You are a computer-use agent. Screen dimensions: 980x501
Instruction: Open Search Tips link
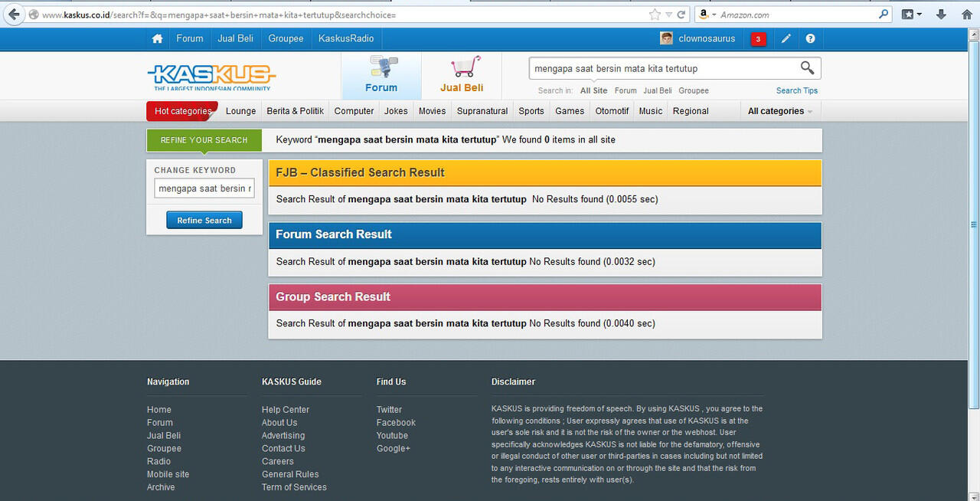click(x=797, y=90)
